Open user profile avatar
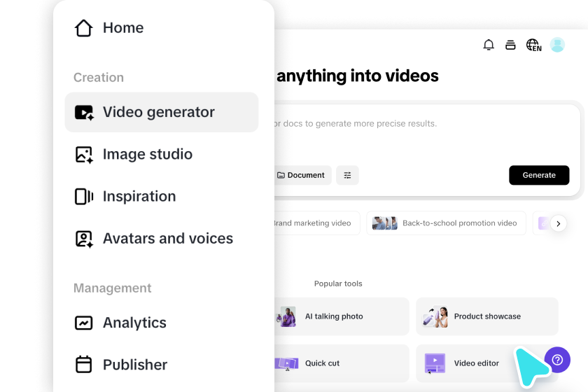This screenshot has height=392, width=588. click(x=557, y=45)
